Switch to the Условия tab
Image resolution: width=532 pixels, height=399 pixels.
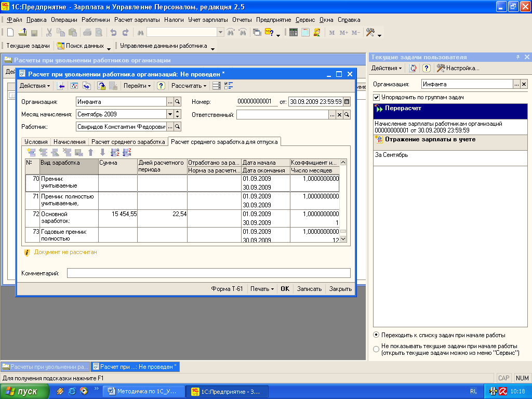36,142
